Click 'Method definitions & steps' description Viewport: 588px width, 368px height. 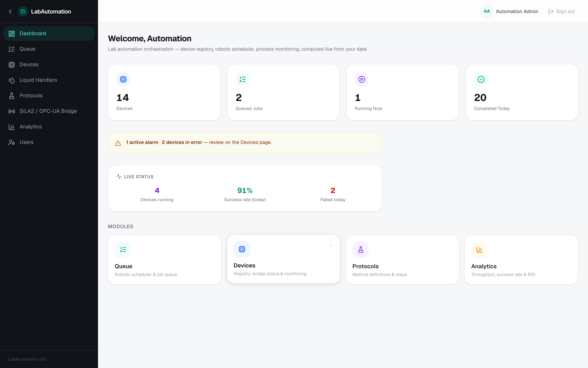pos(380,275)
